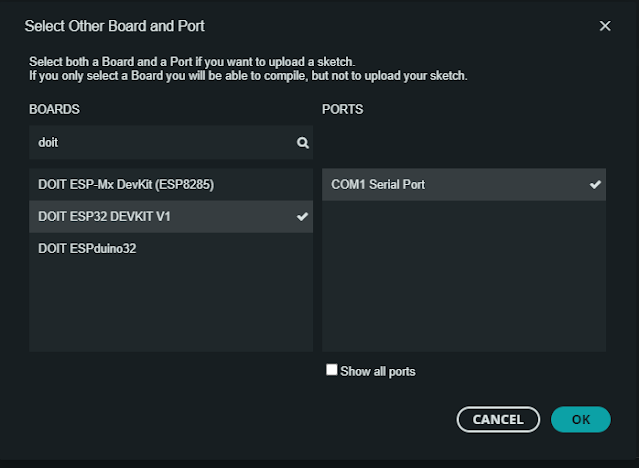
Task: Focus the boards search field containing "doit"
Action: pos(160,143)
